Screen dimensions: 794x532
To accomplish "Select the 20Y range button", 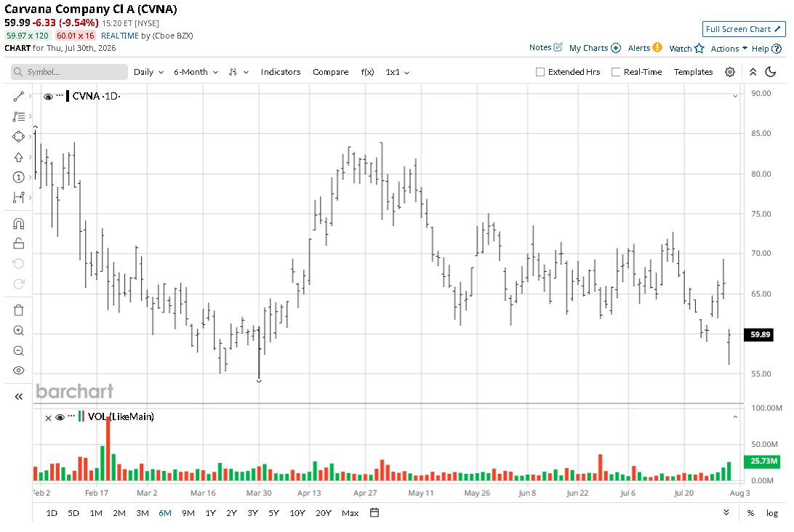I will click(323, 513).
